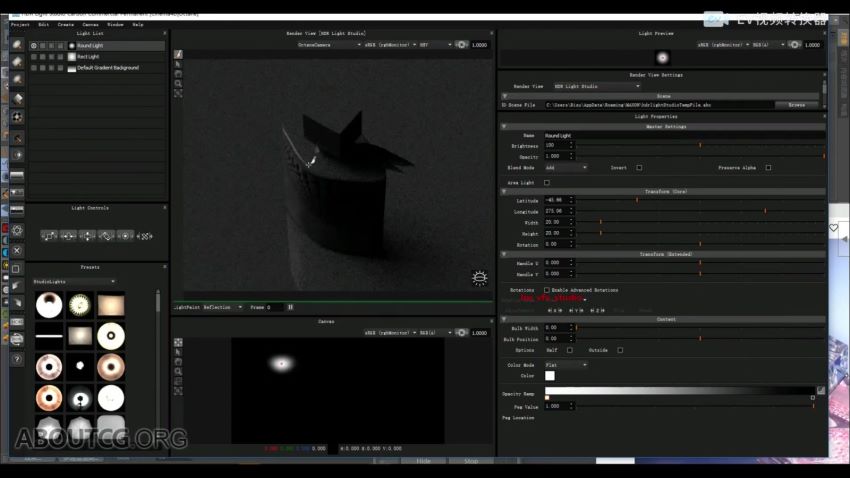Choose the pointer tool in Render View toolbar
The image size is (850, 478).
178,64
